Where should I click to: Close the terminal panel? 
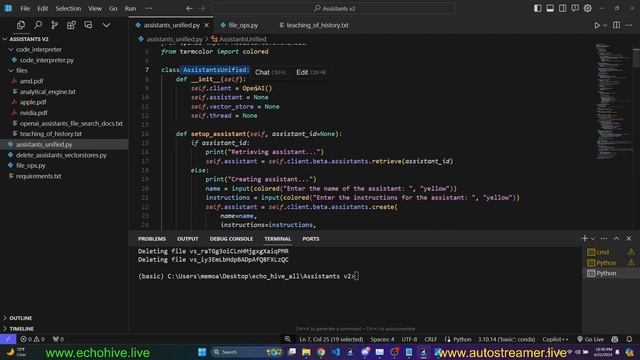629,238
